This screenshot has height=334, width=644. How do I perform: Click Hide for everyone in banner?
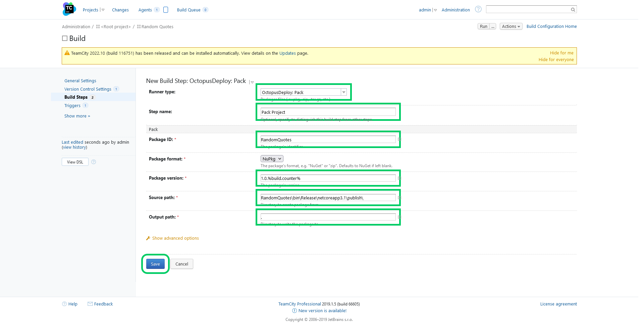pyautogui.click(x=556, y=59)
